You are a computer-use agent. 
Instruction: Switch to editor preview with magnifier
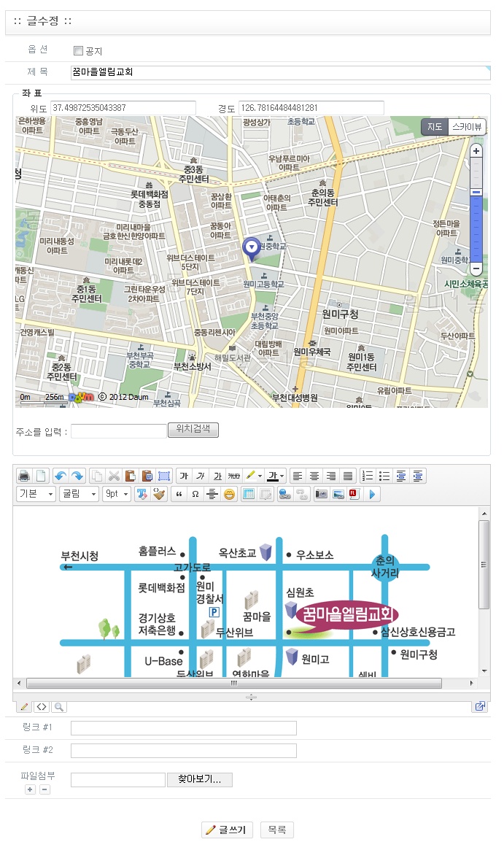point(58,707)
